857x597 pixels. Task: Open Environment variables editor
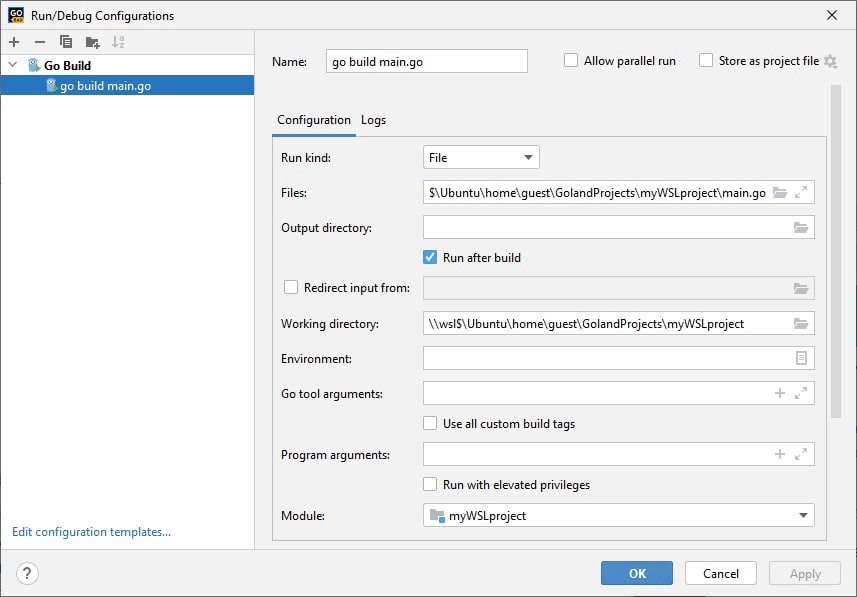(800, 358)
